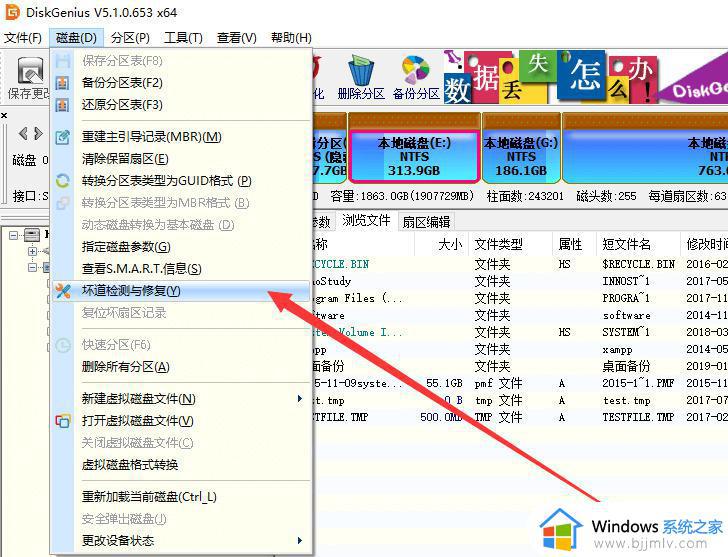This screenshot has height=557, width=728.
Task: Choose 备份分区表(F2) menu item
Action: pyautogui.click(x=181, y=83)
